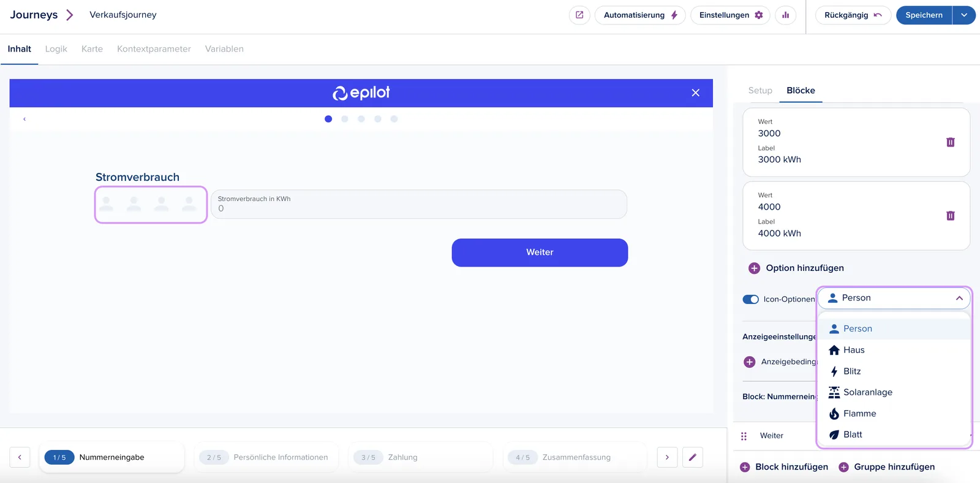Viewport: 980px width, 483px height.
Task: Collapse the Person icon dropdown
Action: click(x=959, y=298)
